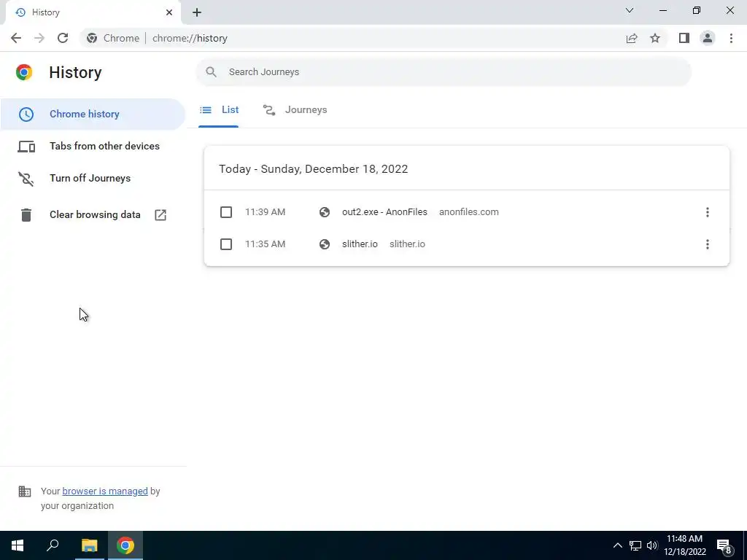Open the network icon in system tray
The height and width of the screenshot is (560, 747).
[635, 545]
